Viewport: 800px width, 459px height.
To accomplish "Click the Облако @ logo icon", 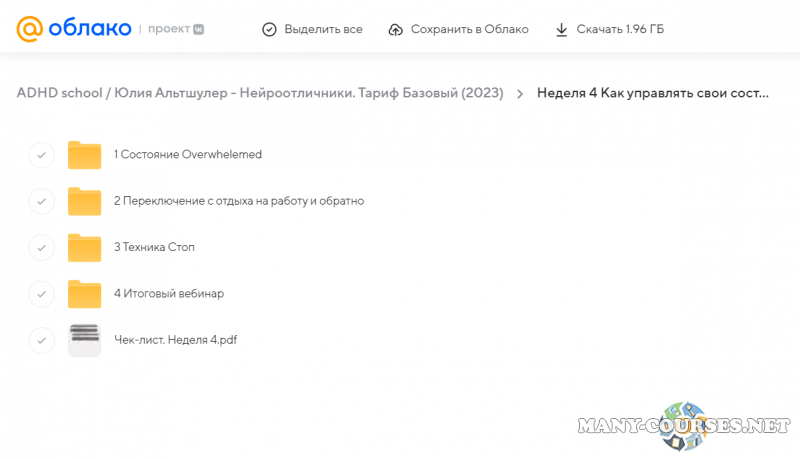I will pyautogui.click(x=30, y=29).
